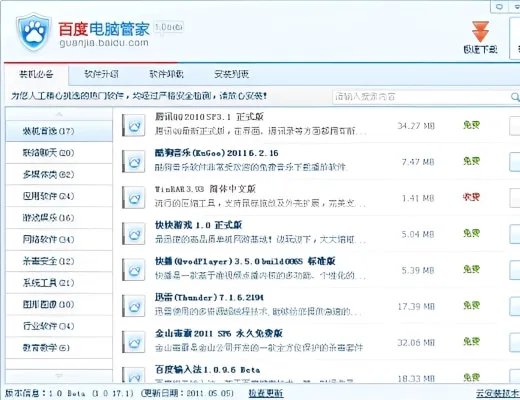Click the WinRAR 3.93 software icon
Viewport: 520px width, 400px height.
coord(134,197)
